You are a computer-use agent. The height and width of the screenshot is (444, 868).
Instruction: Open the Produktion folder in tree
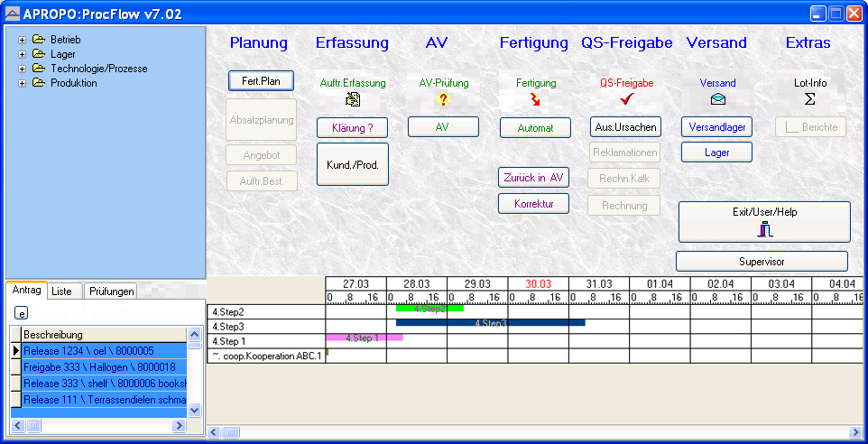pyautogui.click(x=38, y=83)
